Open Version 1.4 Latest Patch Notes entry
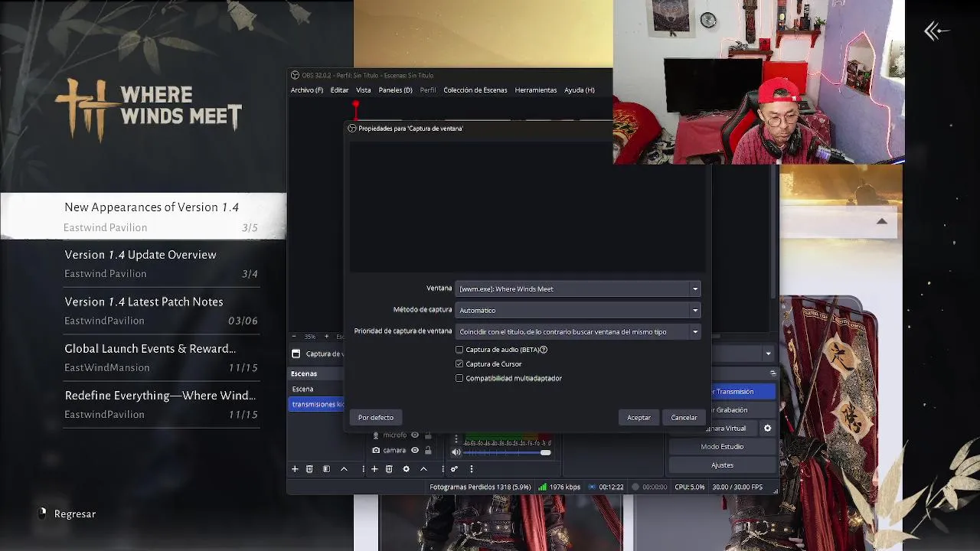This screenshot has height=551, width=980. point(161,311)
